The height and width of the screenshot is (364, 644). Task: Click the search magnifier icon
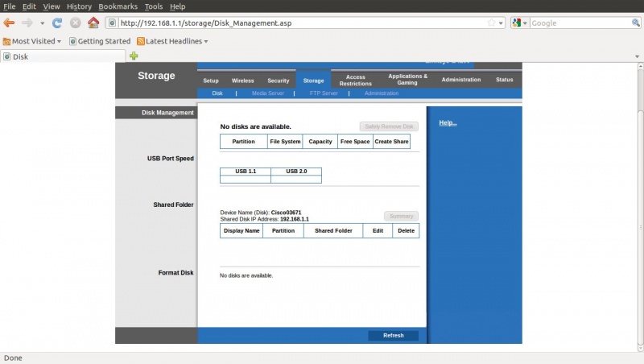point(635,23)
